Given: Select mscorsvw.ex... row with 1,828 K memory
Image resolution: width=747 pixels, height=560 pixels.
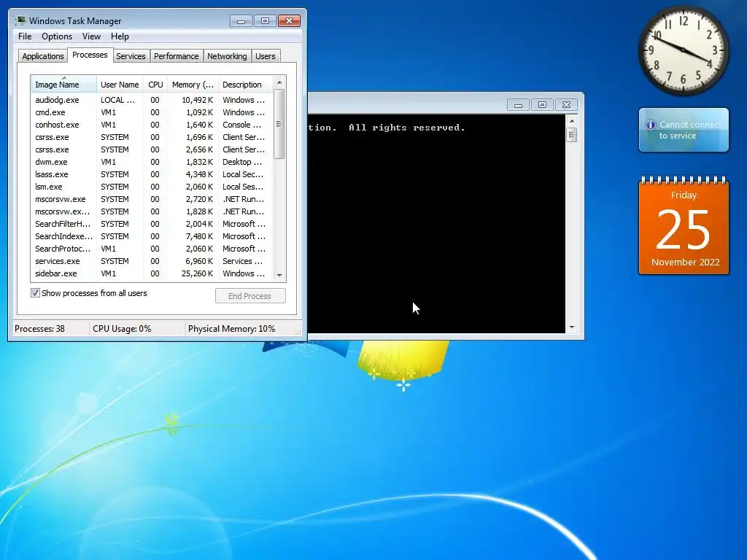Looking at the screenshot, I should pos(152,211).
